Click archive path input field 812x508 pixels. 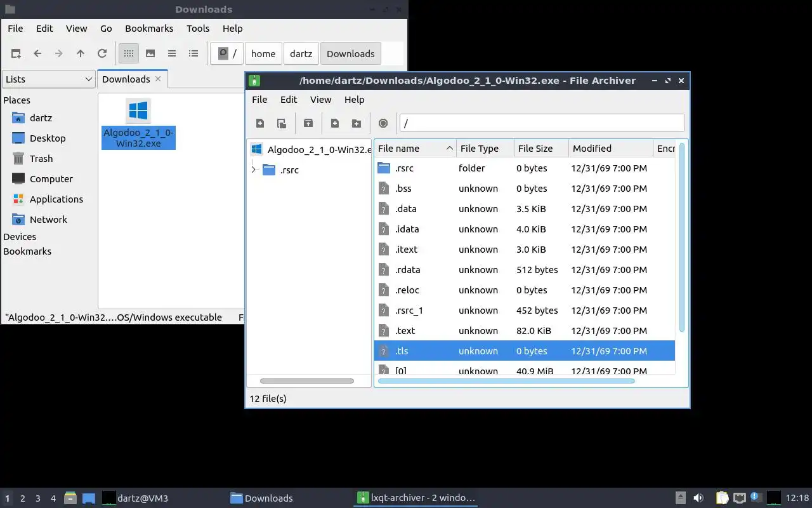[542, 123]
